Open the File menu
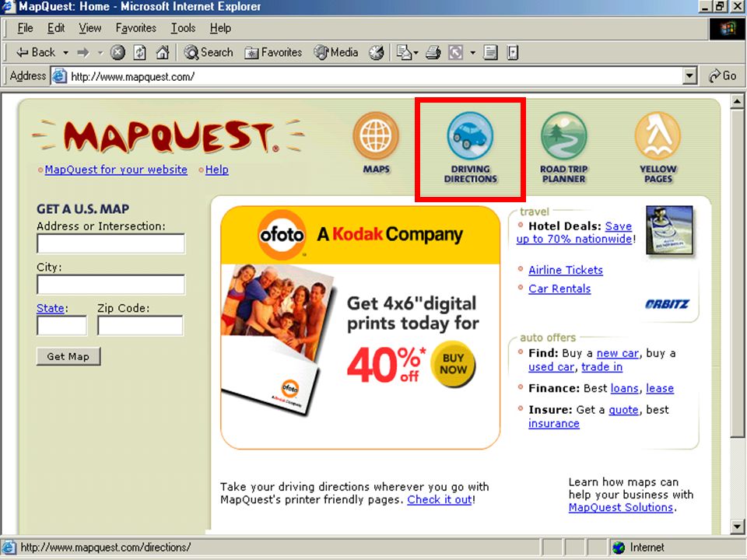Image resolution: width=747 pixels, height=560 pixels. [25, 28]
